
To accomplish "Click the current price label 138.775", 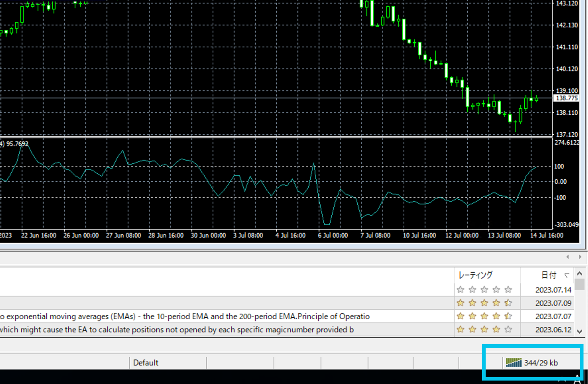I will pyautogui.click(x=567, y=98).
